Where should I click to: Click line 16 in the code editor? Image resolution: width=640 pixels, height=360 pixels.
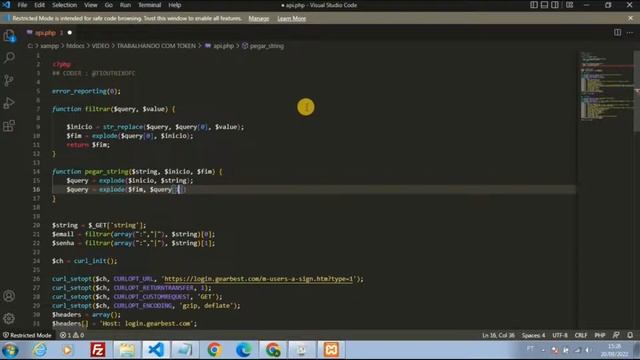click(313, 189)
